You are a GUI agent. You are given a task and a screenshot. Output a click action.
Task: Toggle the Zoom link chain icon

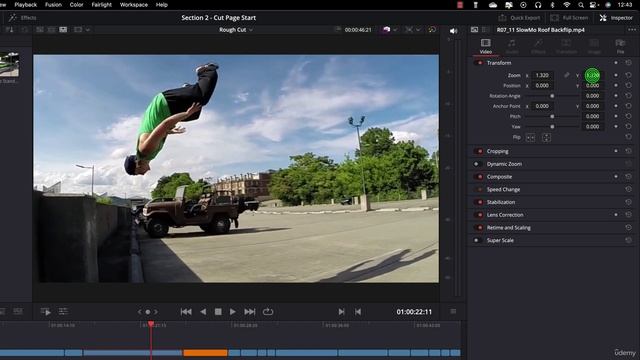point(567,76)
